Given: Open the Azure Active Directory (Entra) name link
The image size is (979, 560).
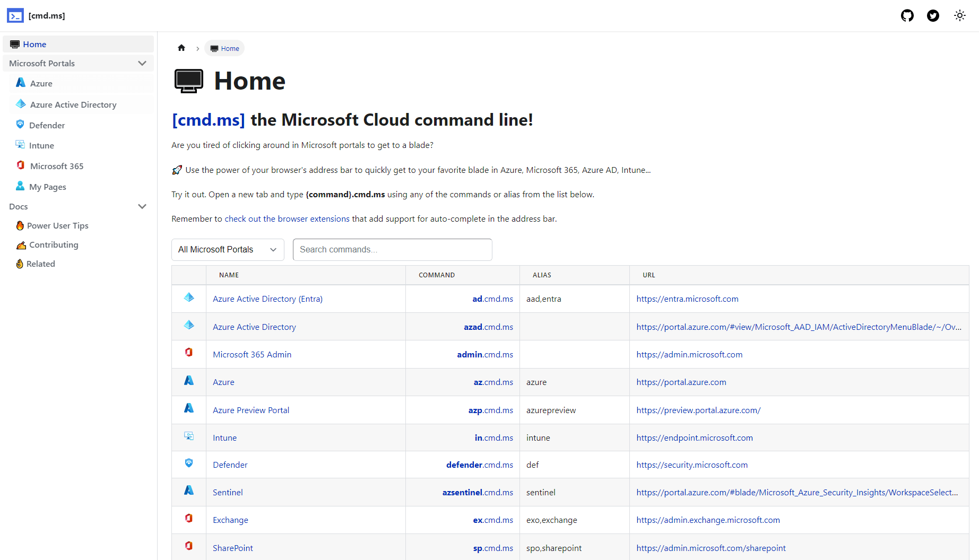Looking at the screenshot, I should point(267,299).
